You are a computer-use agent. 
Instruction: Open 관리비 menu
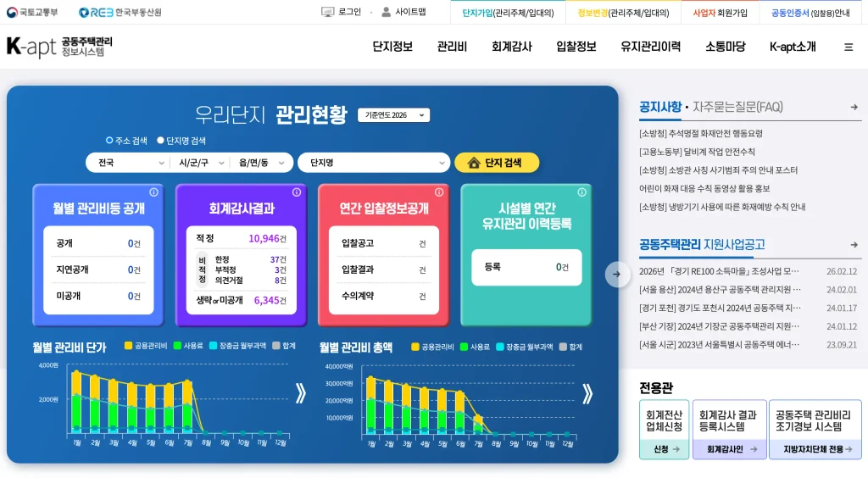point(452,47)
